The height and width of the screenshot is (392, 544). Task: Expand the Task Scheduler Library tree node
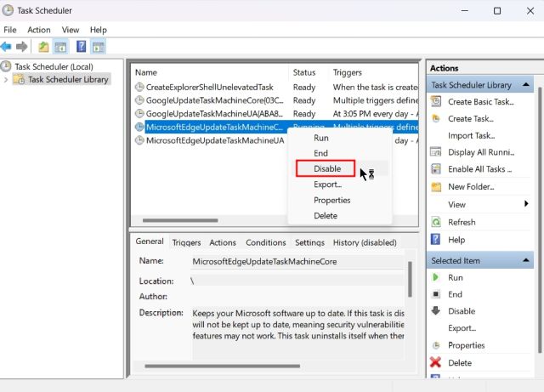click(x=6, y=80)
